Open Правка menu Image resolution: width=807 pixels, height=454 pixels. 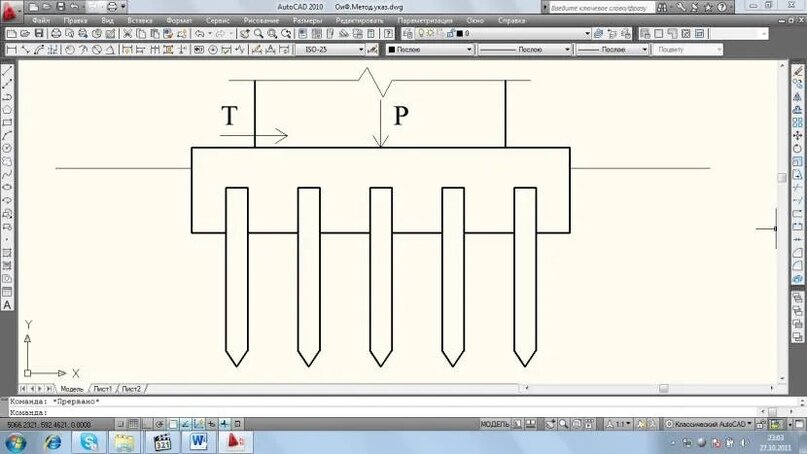(x=75, y=21)
